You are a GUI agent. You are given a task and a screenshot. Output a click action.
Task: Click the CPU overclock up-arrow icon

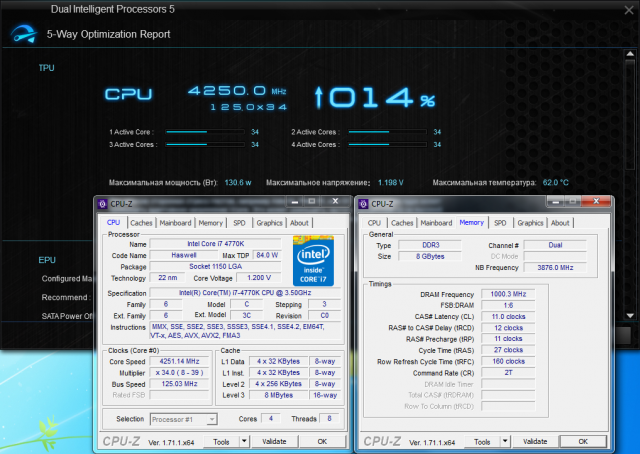(x=319, y=98)
